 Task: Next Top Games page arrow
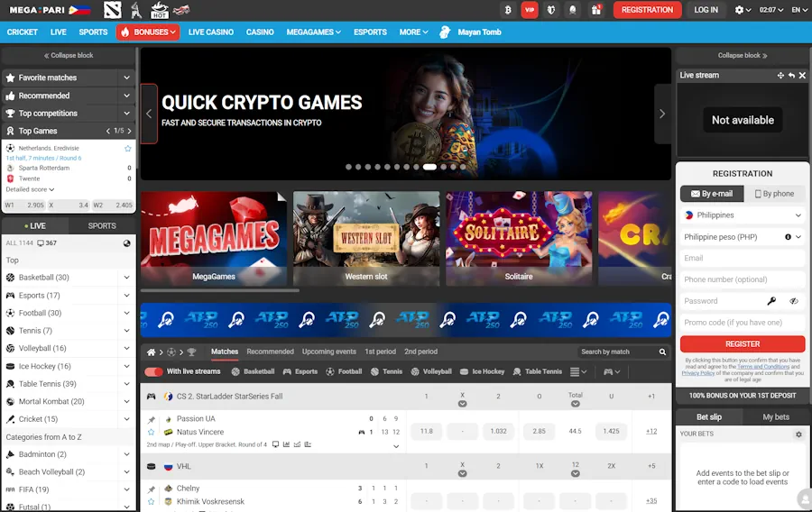click(x=129, y=132)
